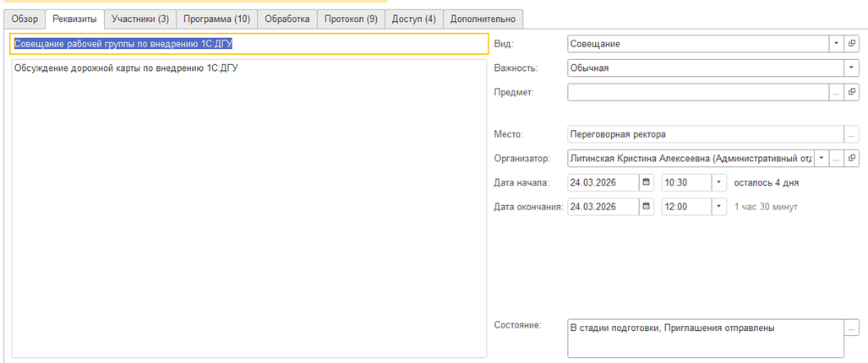The height and width of the screenshot is (363, 868).
Task: Click the ellipsis select button for Организатор
Action: (836, 158)
